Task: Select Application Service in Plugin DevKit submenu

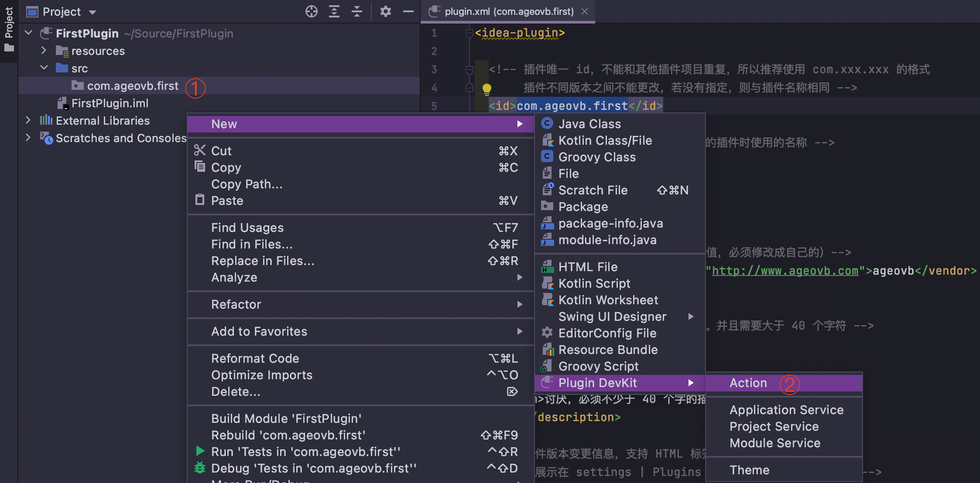Action: (784, 410)
